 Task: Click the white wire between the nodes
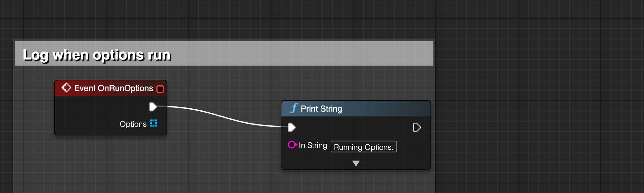tap(222, 116)
